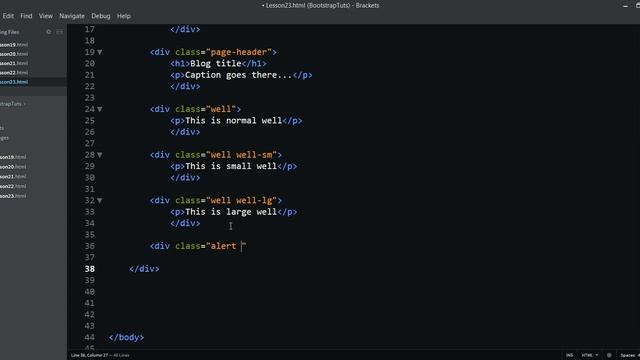Click the closing </body> tag
The image size is (640, 360).
point(127,338)
